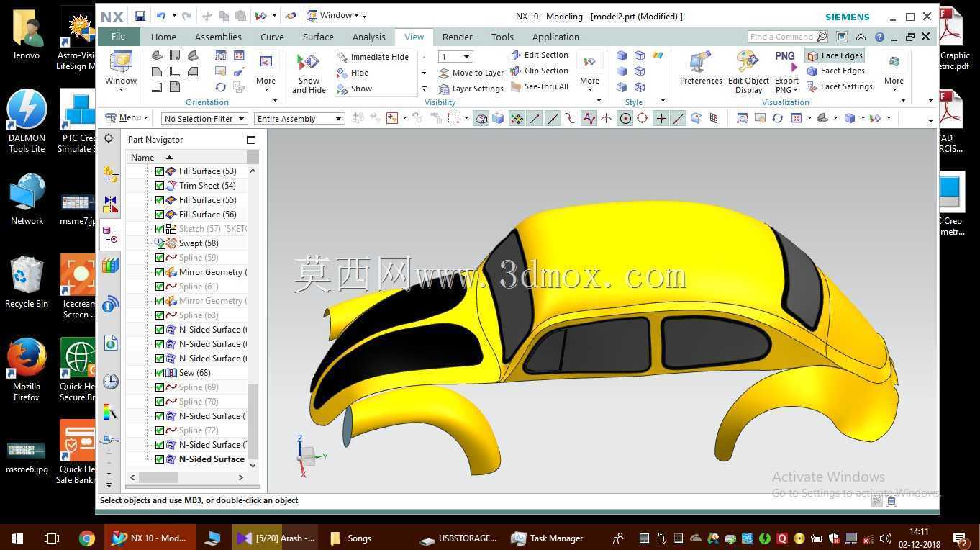Click the Layer Settings button
The image size is (980, 550).
471,89
